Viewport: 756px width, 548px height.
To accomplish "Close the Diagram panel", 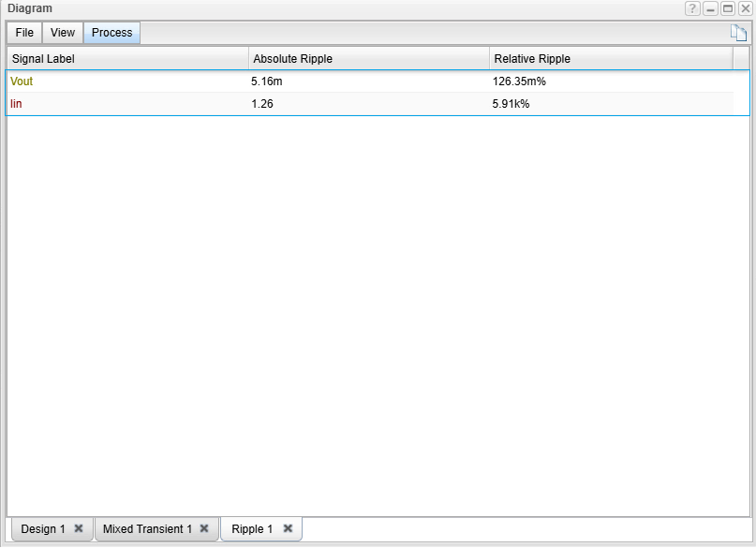I will coord(745,8).
